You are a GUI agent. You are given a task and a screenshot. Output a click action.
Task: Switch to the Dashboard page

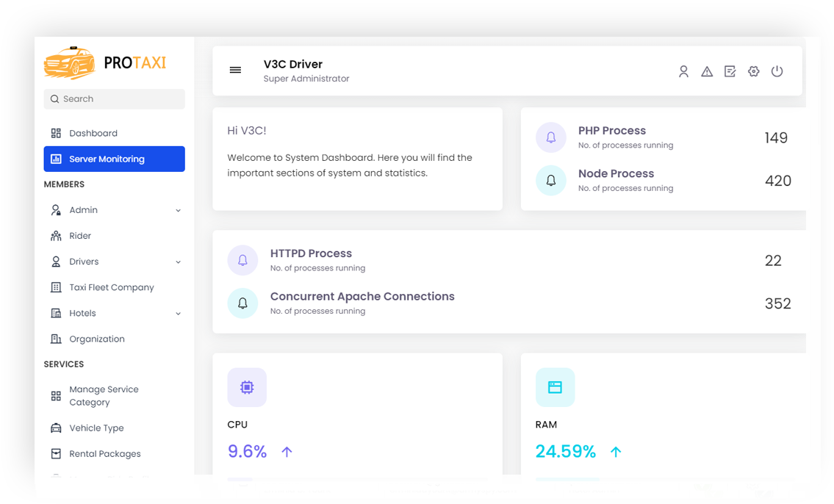92,133
